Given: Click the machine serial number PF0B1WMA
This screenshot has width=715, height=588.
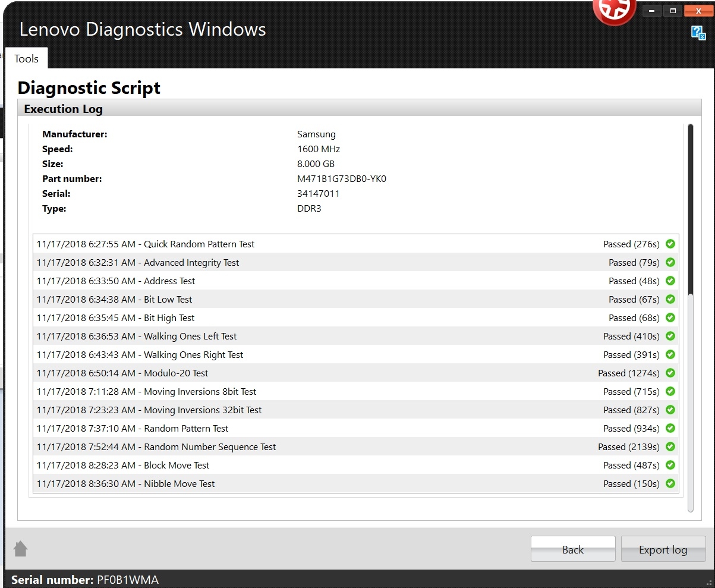Looking at the screenshot, I should tap(128, 580).
